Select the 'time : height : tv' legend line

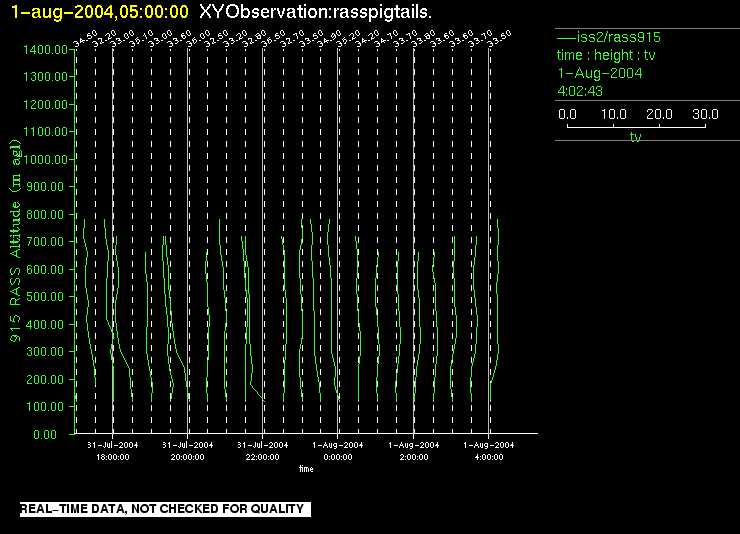(x=606, y=55)
